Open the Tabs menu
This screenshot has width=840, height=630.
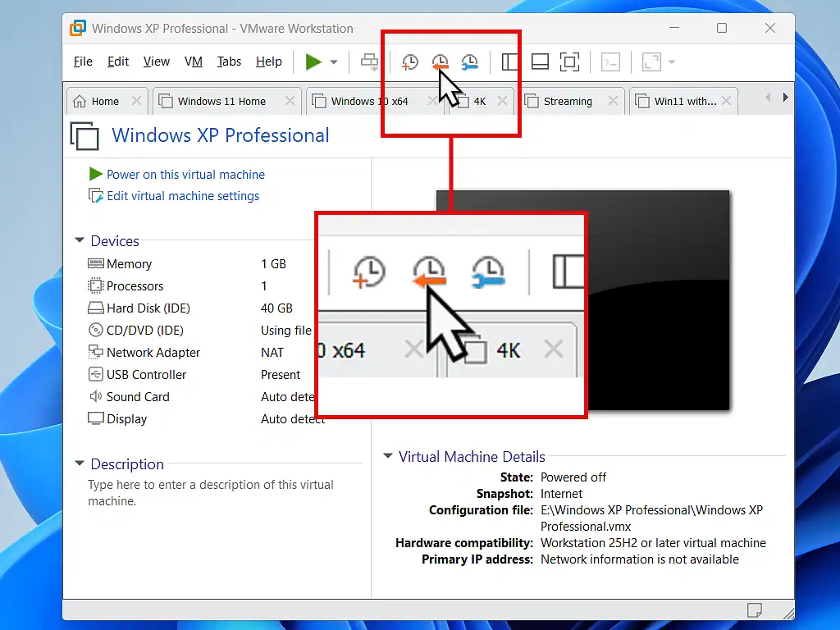point(230,62)
